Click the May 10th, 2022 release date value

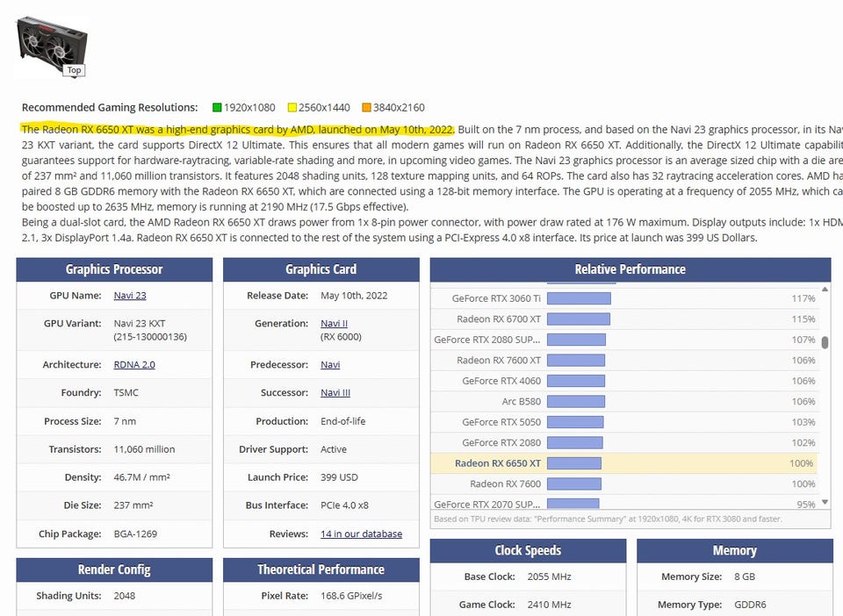(x=354, y=296)
